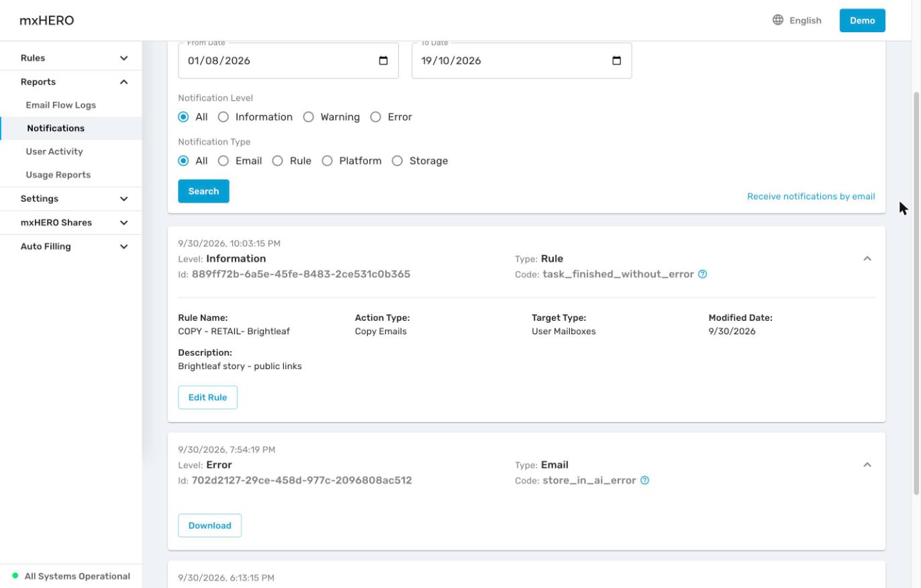Screen dimensions: 921x588
Task: Open Email Flow Logs page
Action: click(60, 105)
